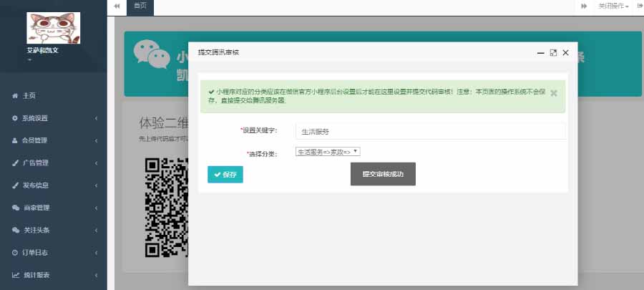Click the 保存 save button

coord(225,174)
